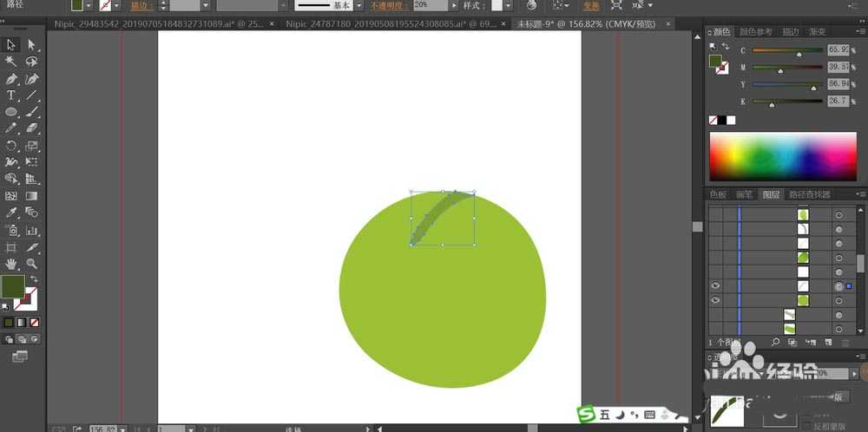Click the Hand tool
This screenshot has width=868, height=432.
tap(11, 263)
